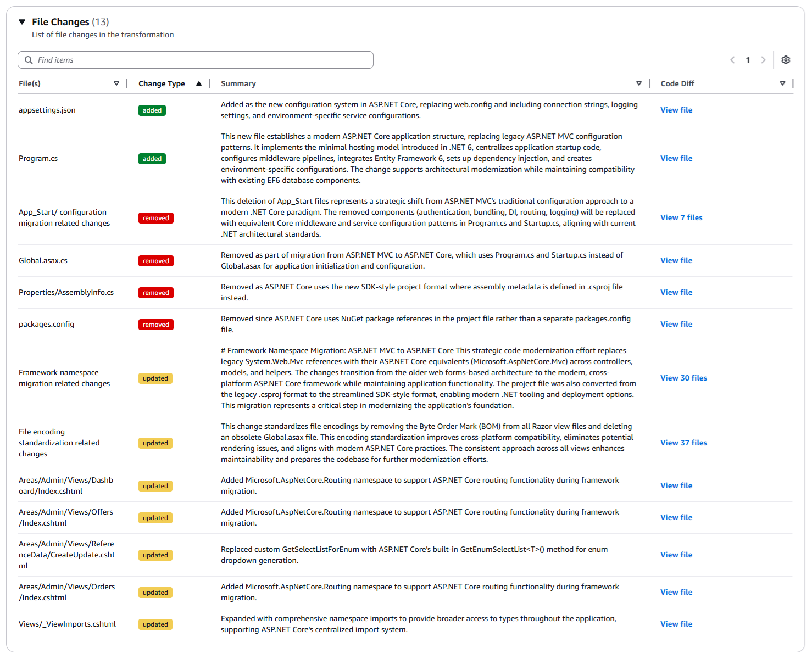Open the filter icon on the Summary column
Viewport: 812px width, 659px height.
639,83
